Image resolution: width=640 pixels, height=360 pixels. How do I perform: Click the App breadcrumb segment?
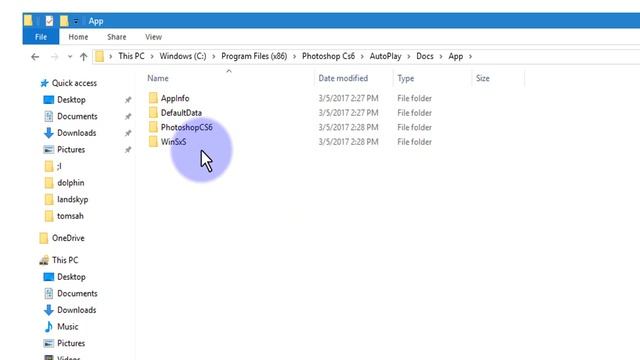[456, 56]
